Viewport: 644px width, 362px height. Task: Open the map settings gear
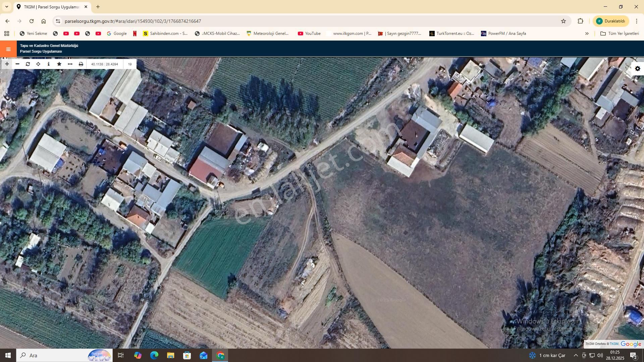[637, 68]
